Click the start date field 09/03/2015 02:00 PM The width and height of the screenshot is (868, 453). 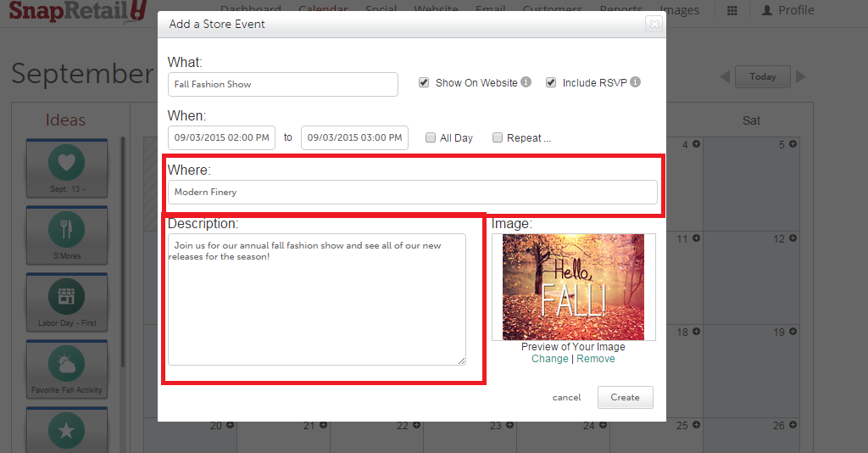(221, 137)
